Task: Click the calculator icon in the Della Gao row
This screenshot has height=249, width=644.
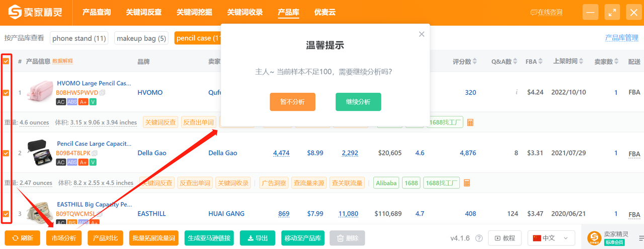Action: [x=467, y=183]
